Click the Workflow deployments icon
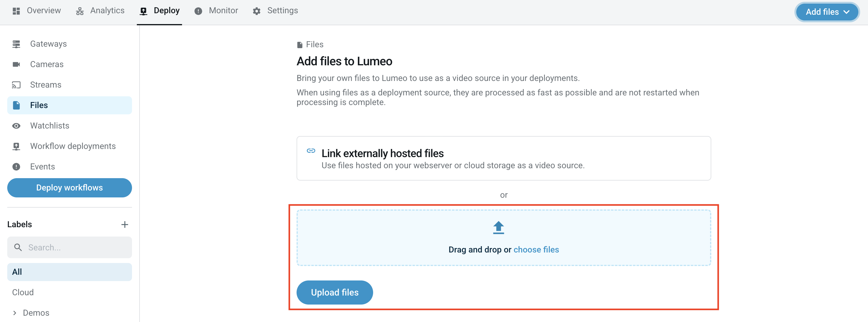This screenshot has height=322, width=868. [x=16, y=146]
